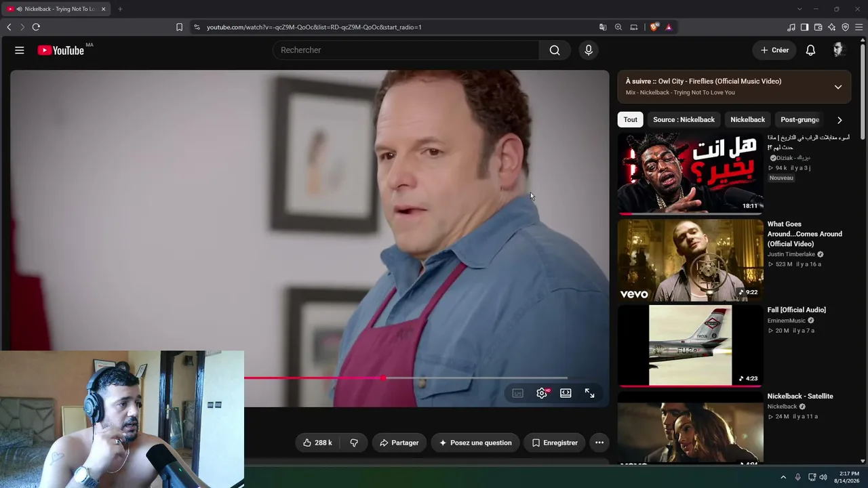
Task: Click the Créer button
Action: point(774,50)
